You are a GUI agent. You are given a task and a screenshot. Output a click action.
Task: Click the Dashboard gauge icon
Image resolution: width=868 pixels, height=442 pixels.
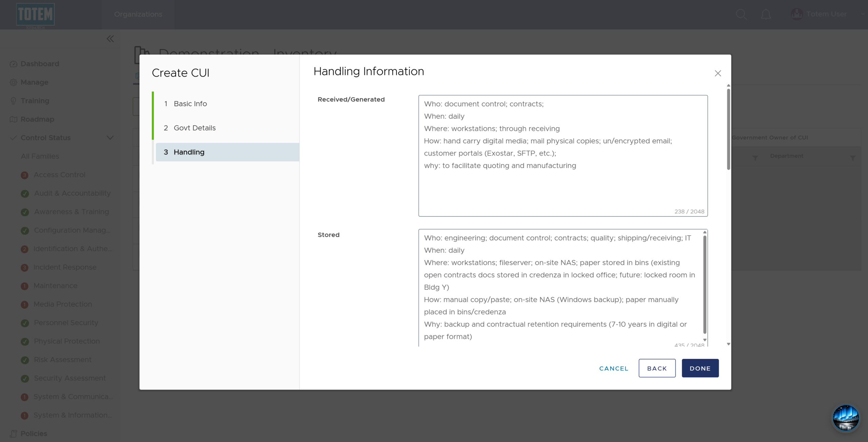point(14,64)
